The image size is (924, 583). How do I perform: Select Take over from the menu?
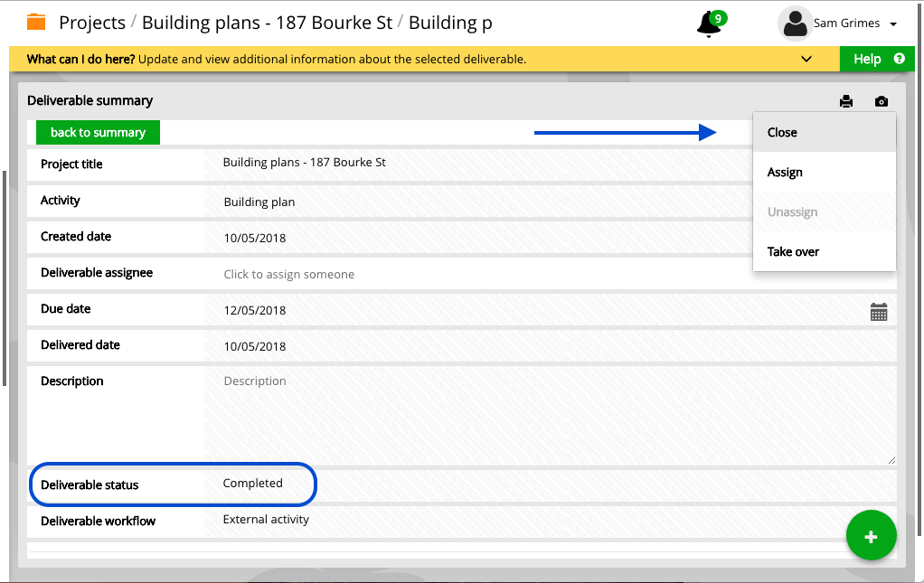pos(825,251)
